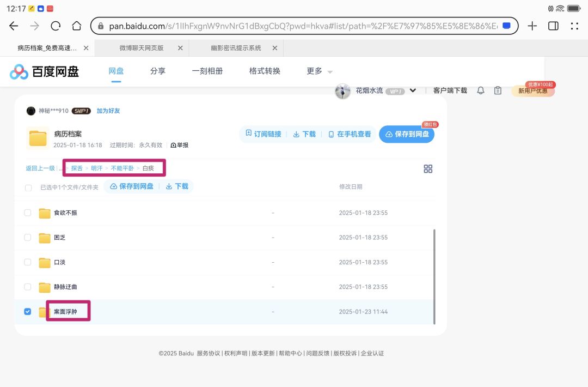This screenshot has width=588, height=387.
Task: Click list toolbar 保存到网盘 button
Action: tap(132, 186)
